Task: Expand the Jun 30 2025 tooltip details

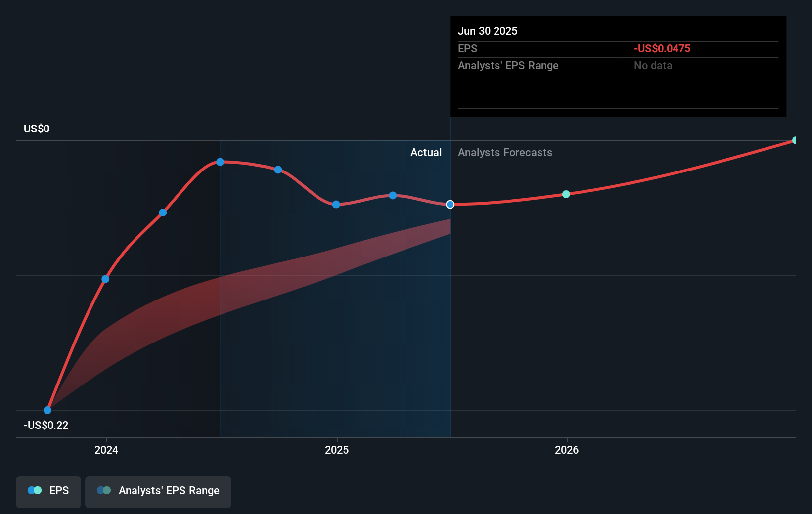Action: [618, 66]
